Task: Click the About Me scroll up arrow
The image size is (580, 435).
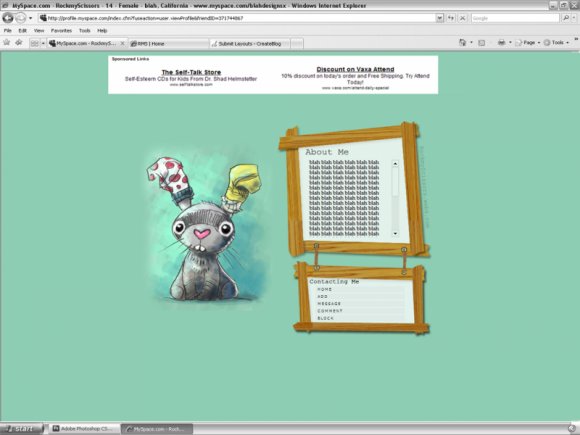Action: click(x=395, y=163)
